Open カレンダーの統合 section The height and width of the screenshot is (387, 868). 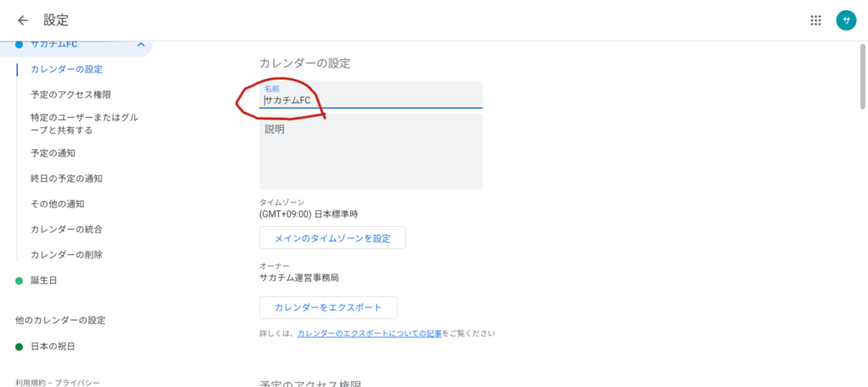[66, 229]
